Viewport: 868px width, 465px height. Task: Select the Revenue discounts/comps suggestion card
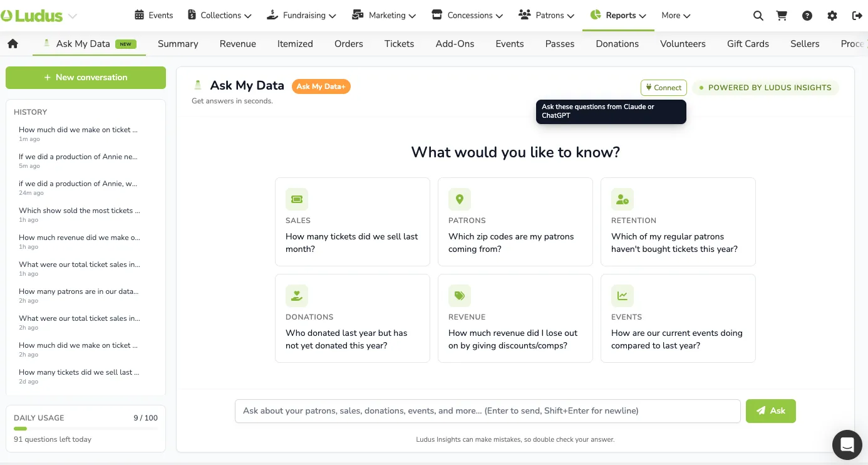[x=515, y=318]
